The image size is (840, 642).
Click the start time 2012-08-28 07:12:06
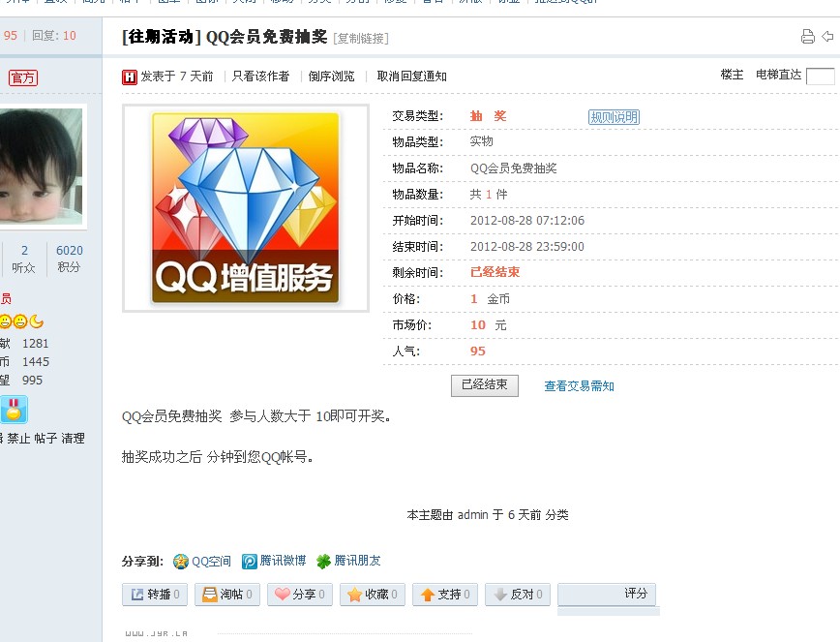527,221
